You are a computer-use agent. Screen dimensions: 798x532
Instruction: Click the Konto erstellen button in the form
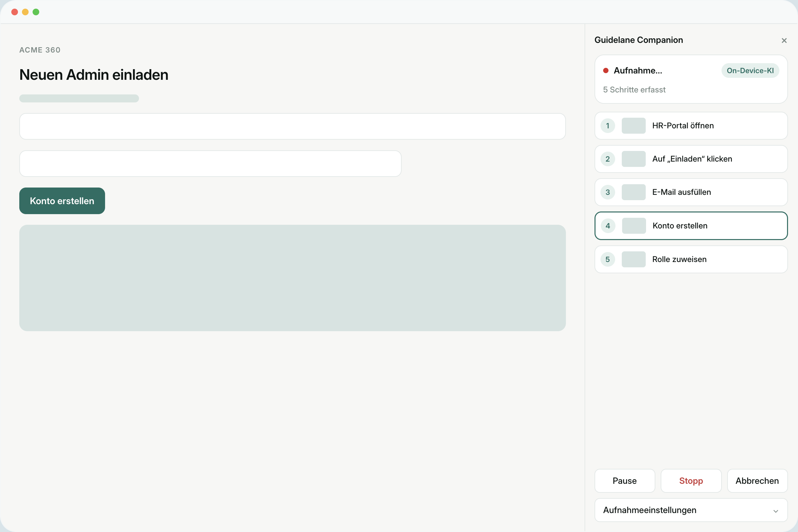point(62,201)
